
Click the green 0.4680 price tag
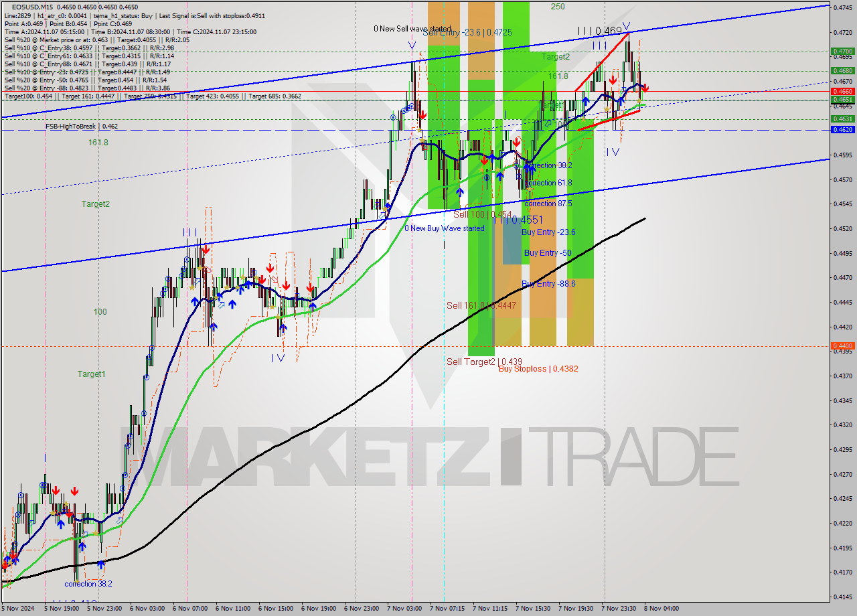point(842,70)
